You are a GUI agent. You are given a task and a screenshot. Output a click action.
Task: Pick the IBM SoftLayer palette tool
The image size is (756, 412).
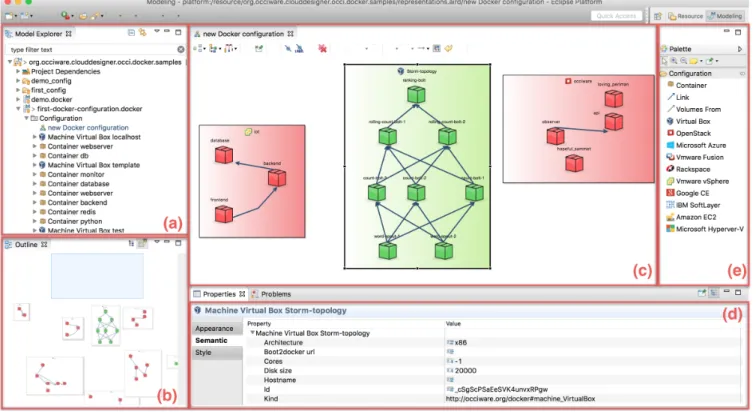coord(693,205)
